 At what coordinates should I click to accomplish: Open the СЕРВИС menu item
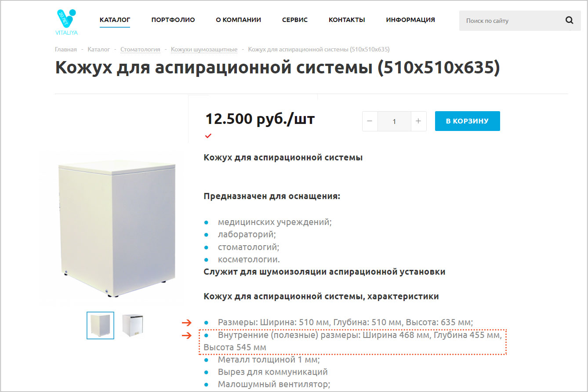[295, 20]
